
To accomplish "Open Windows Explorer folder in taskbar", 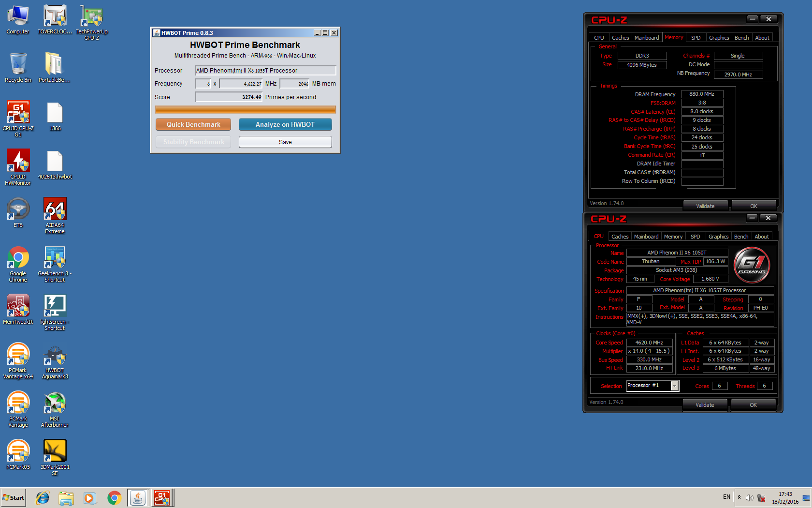I will [x=66, y=497].
